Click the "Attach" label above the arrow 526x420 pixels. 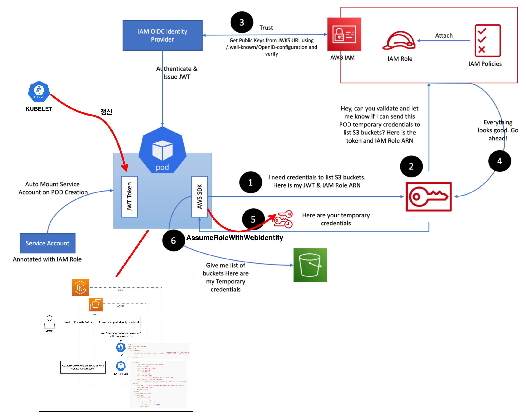(444, 35)
